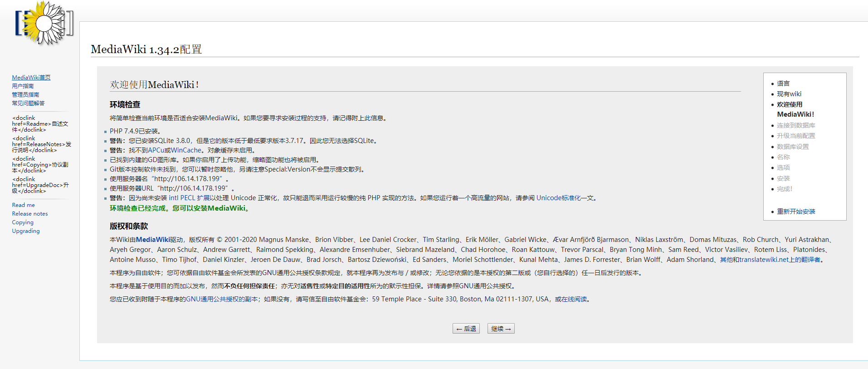Open the MediaWiki首页 sidebar link
868x369 pixels.
pos(31,78)
